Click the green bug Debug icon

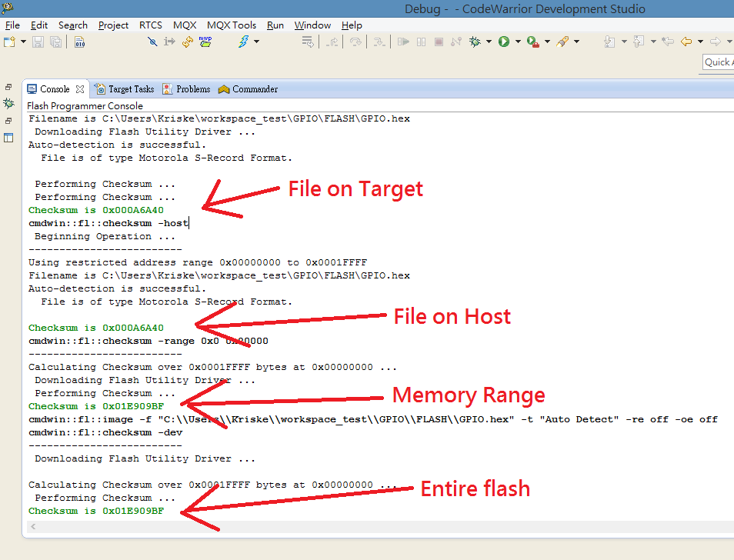coord(475,42)
